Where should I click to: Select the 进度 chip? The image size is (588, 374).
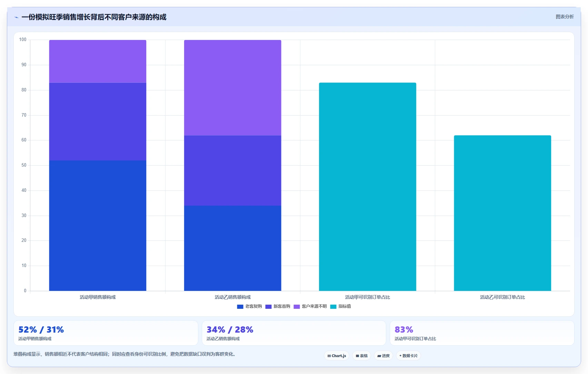tap(383, 356)
